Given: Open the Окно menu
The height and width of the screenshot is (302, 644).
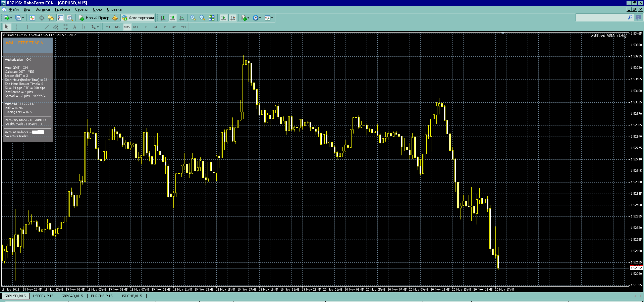Looking at the screenshot, I should click(x=97, y=9).
